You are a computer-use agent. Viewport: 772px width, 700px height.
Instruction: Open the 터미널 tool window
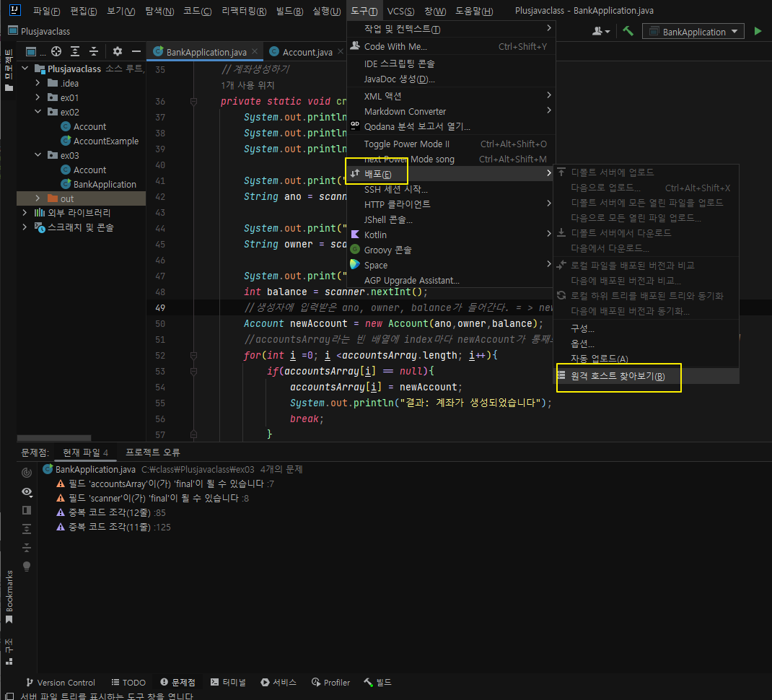coord(228,682)
